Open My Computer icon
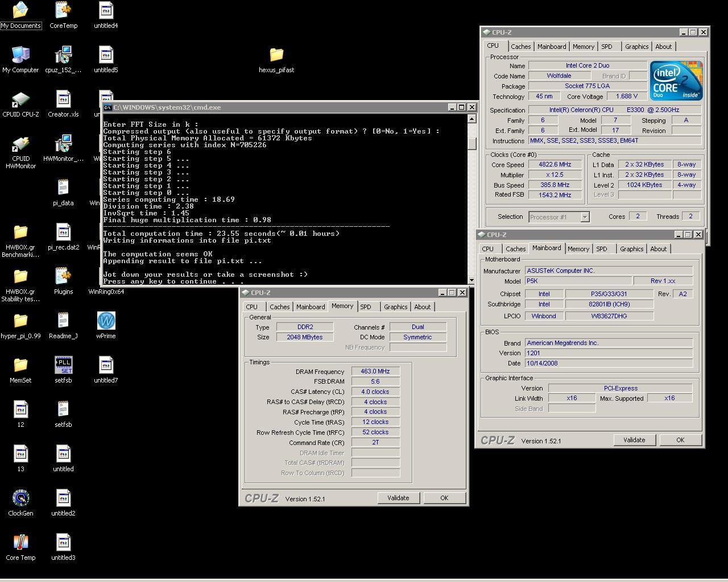The width and height of the screenshot is (728, 582). (20, 60)
